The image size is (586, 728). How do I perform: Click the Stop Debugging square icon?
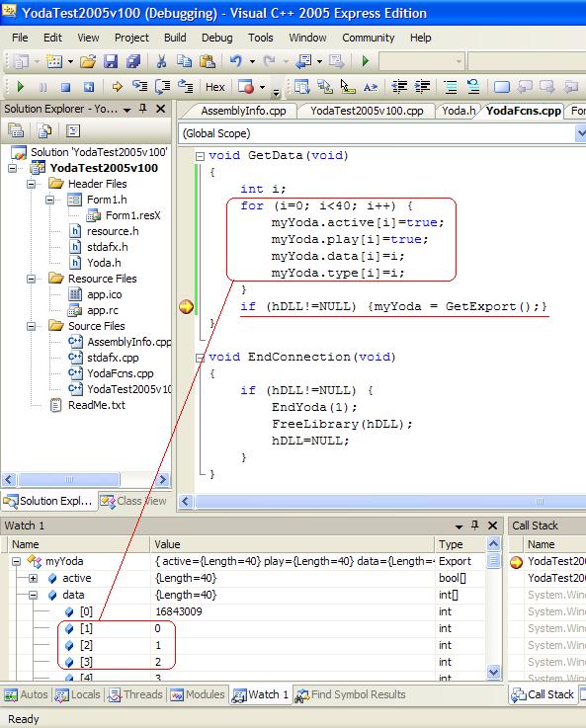point(65,87)
